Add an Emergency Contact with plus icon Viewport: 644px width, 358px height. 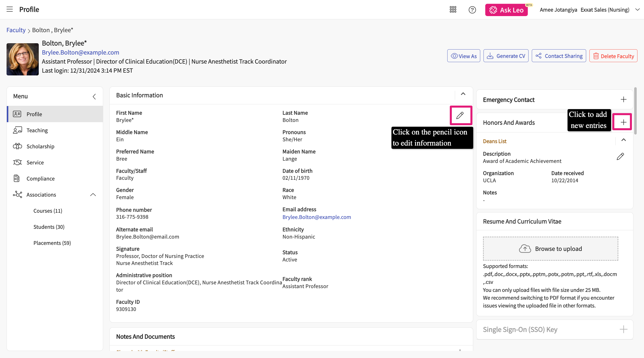click(623, 100)
